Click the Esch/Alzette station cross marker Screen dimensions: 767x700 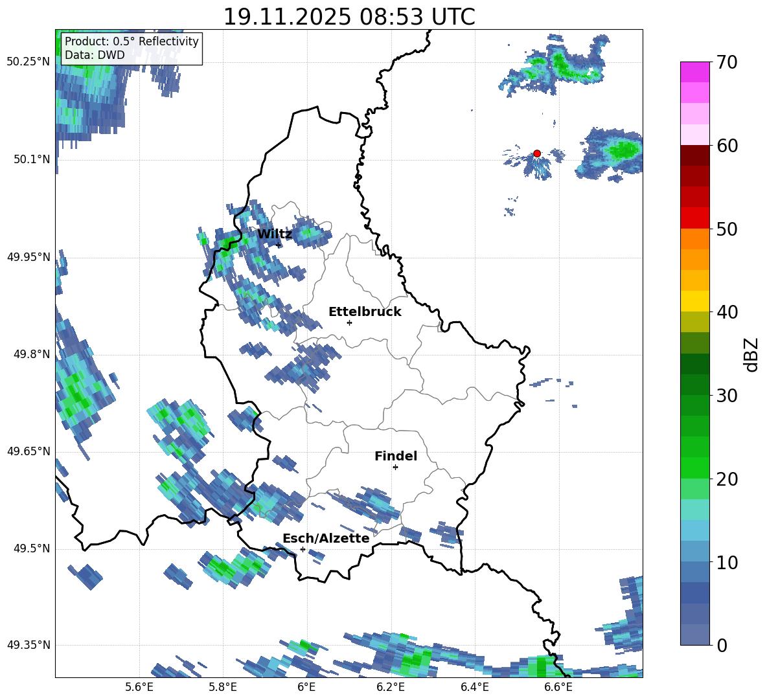[x=303, y=549]
